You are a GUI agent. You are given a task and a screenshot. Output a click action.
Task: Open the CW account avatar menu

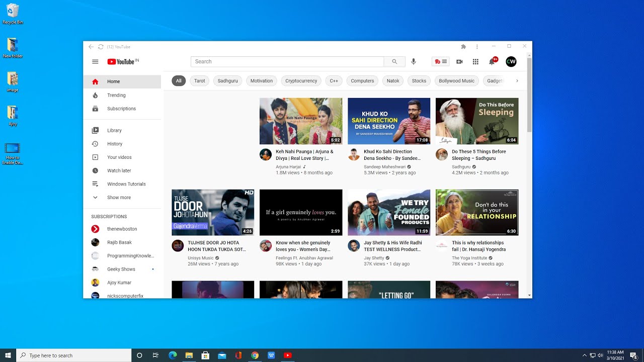511,61
